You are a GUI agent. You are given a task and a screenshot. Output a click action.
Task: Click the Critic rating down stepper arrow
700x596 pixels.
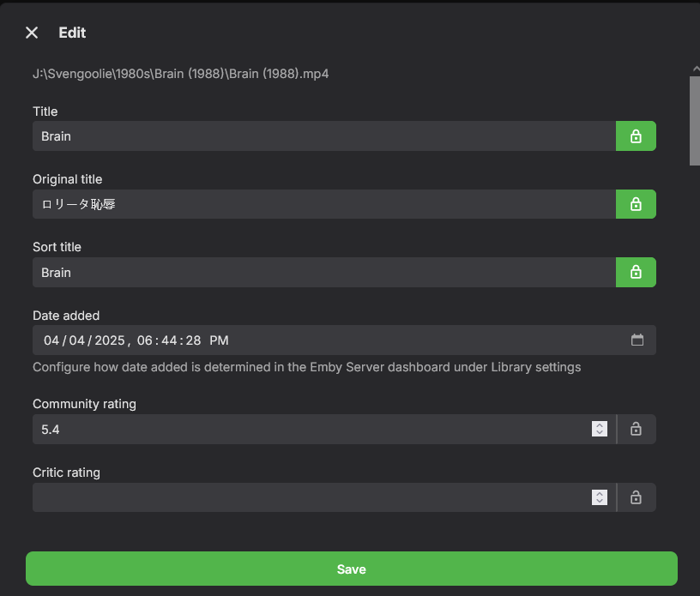600,502
